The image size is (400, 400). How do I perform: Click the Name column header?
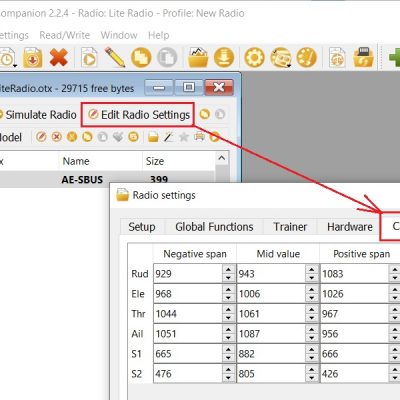point(100,161)
